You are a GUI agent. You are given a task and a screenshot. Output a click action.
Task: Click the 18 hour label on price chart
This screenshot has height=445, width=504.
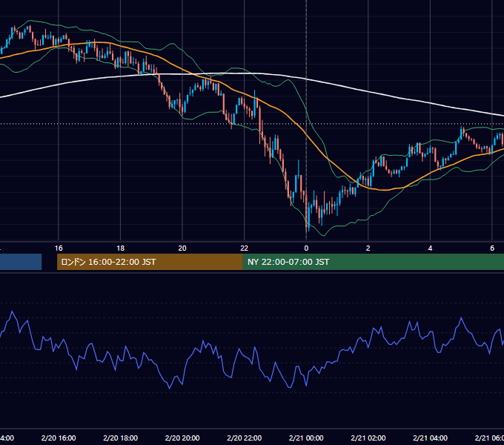121,248
